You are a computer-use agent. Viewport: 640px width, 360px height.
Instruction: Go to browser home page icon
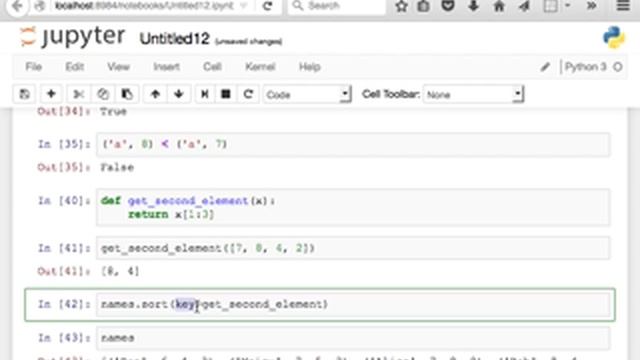pyautogui.click(x=499, y=6)
